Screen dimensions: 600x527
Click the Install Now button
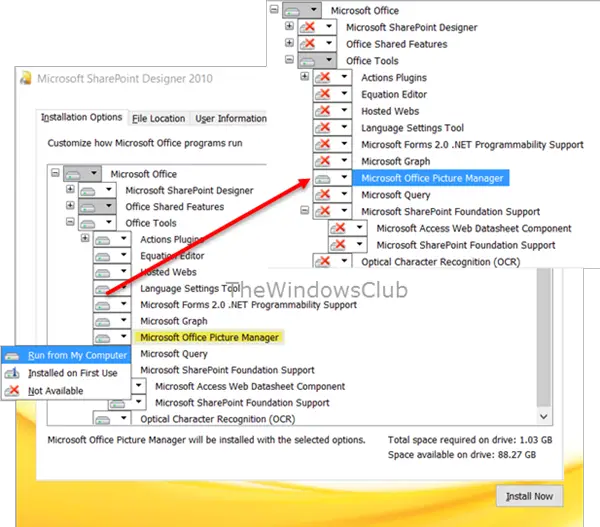click(530, 496)
